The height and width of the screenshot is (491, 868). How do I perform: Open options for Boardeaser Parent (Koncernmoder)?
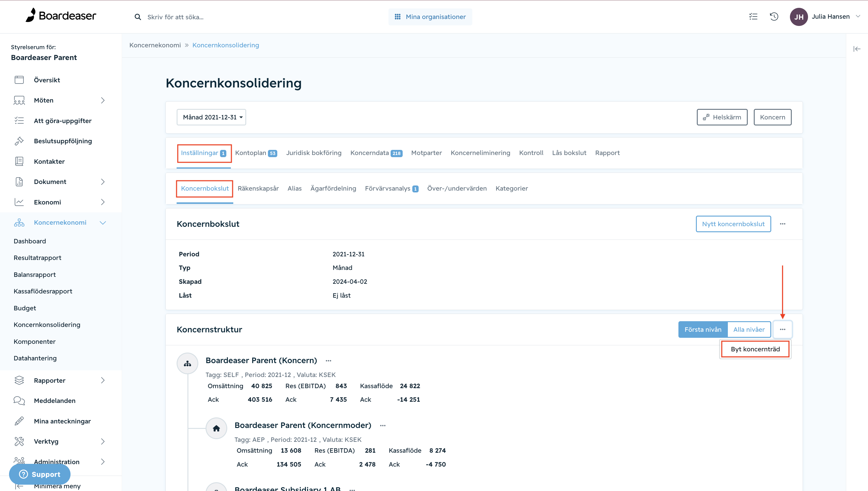[382, 426]
